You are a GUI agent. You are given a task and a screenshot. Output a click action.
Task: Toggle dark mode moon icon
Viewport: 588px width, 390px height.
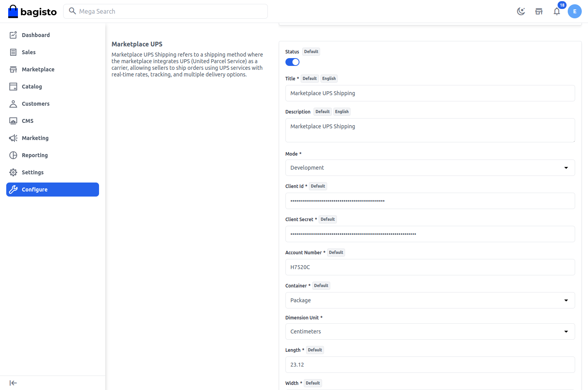521,11
